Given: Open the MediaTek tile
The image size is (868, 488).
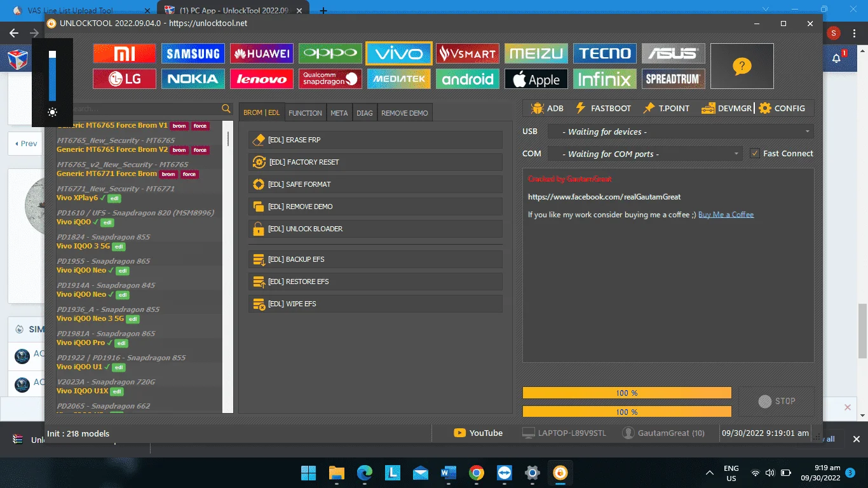Looking at the screenshot, I should pyautogui.click(x=399, y=79).
